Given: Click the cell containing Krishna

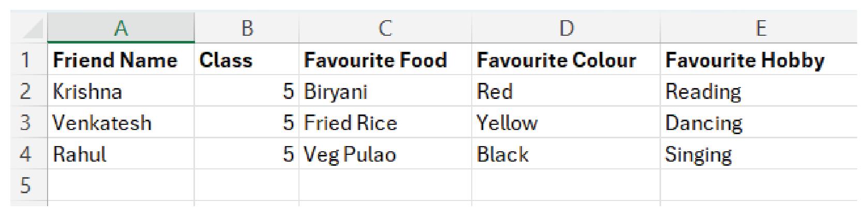Looking at the screenshot, I should [x=88, y=92].
